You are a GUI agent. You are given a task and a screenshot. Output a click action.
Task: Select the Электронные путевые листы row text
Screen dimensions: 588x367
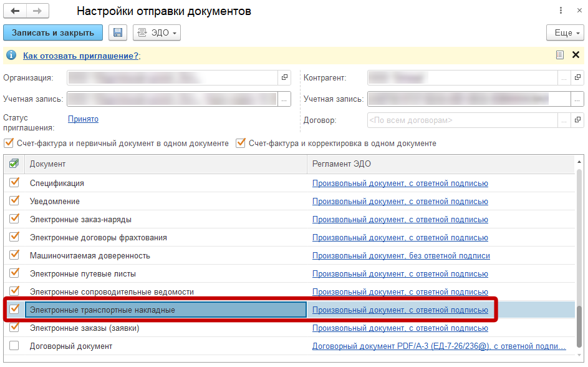click(x=83, y=274)
